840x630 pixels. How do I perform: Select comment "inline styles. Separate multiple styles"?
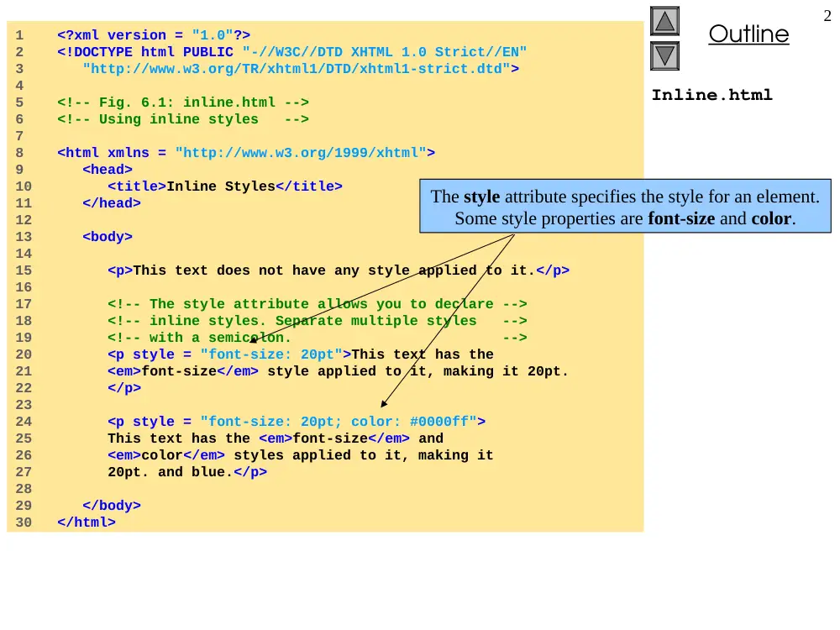click(x=318, y=321)
